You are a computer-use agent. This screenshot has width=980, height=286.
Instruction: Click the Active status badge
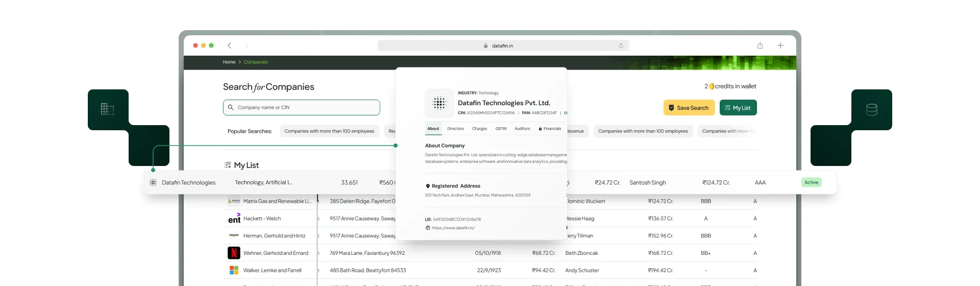(812, 182)
